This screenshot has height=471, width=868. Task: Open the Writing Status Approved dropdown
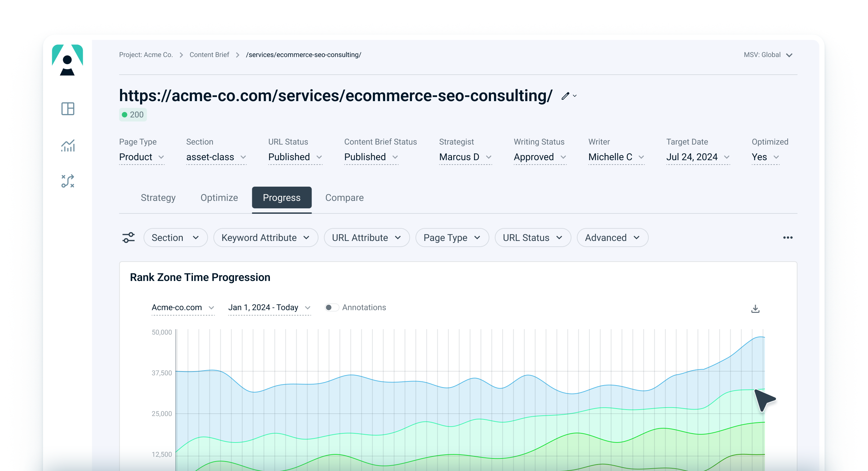[539, 157]
